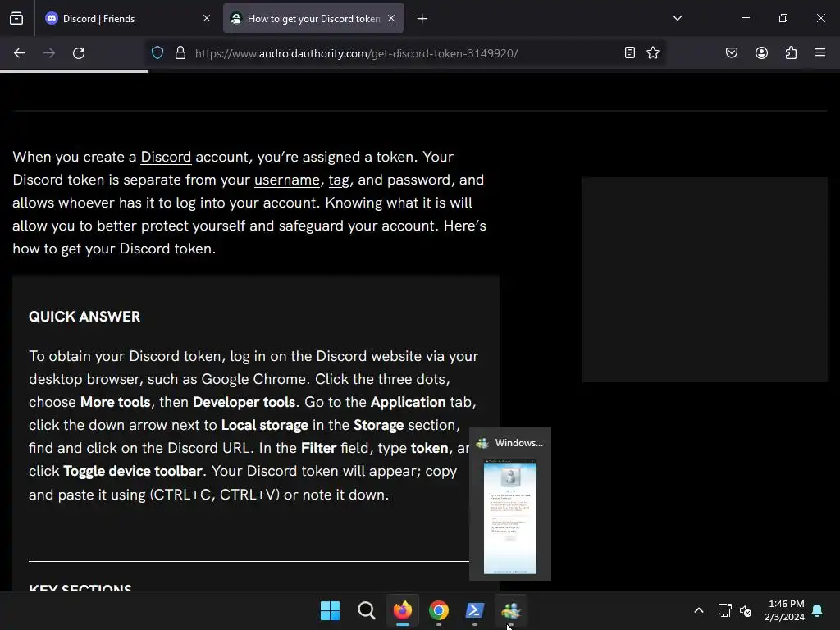Viewport: 840px width, 630px height.
Task: View site security lock information
Action: (180, 53)
